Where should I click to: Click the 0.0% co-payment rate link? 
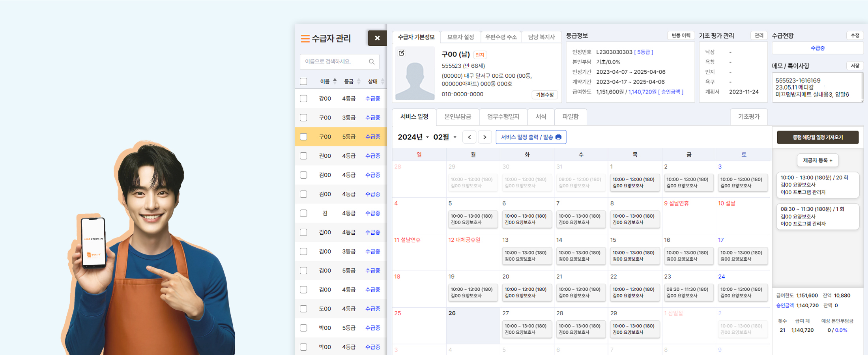(x=841, y=330)
